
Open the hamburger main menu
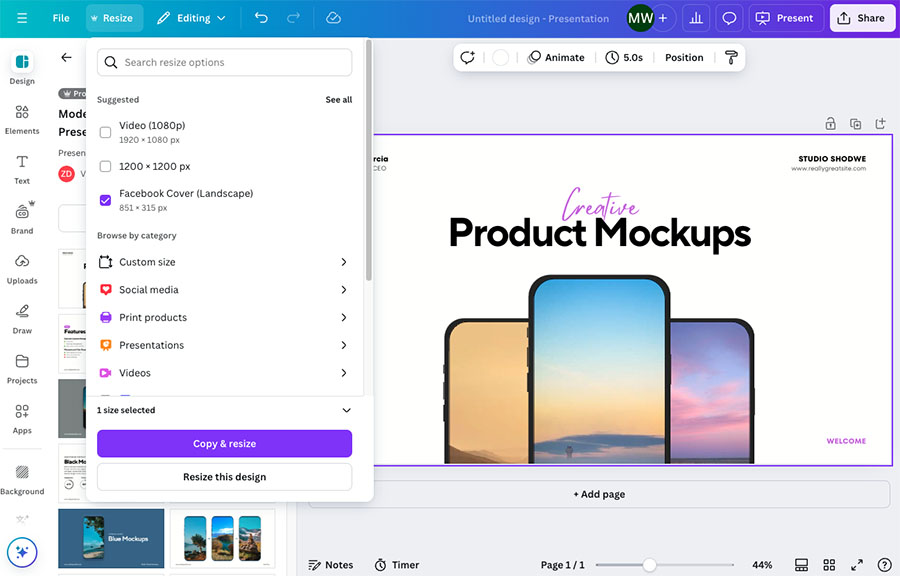coord(22,18)
